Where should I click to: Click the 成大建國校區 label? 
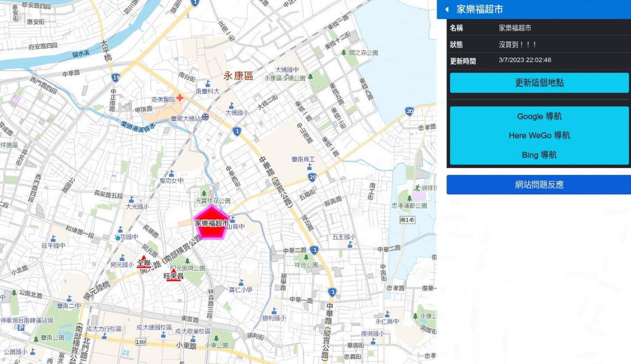click(154, 327)
